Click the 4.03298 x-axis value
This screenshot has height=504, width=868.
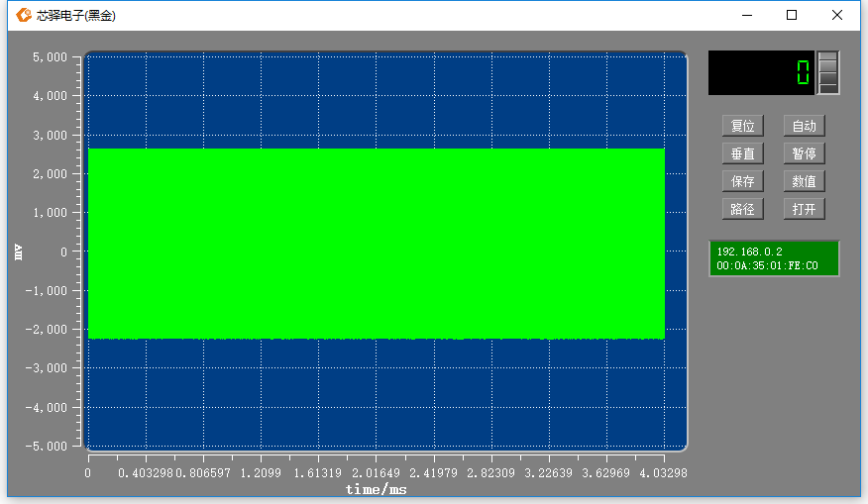click(663, 473)
